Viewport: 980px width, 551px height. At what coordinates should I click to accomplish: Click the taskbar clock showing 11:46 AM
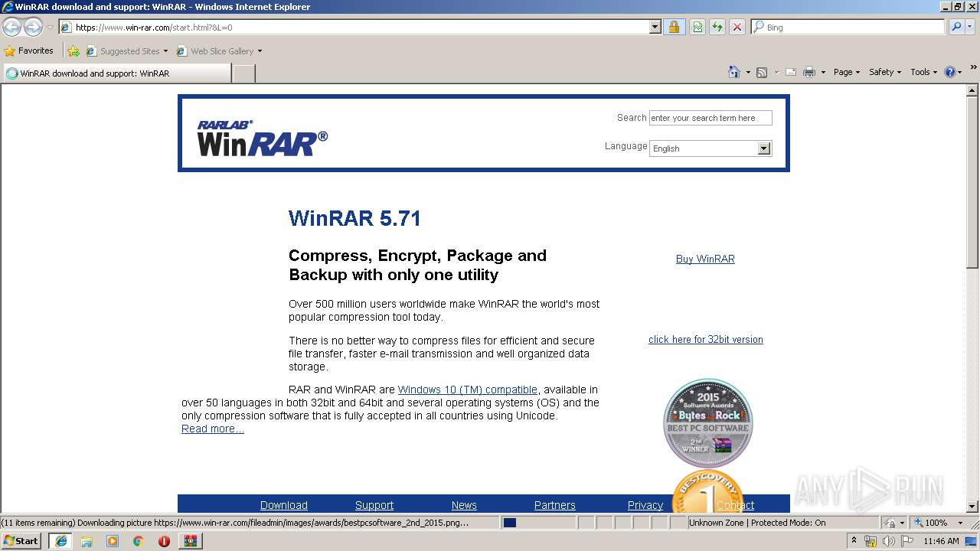click(x=941, y=541)
